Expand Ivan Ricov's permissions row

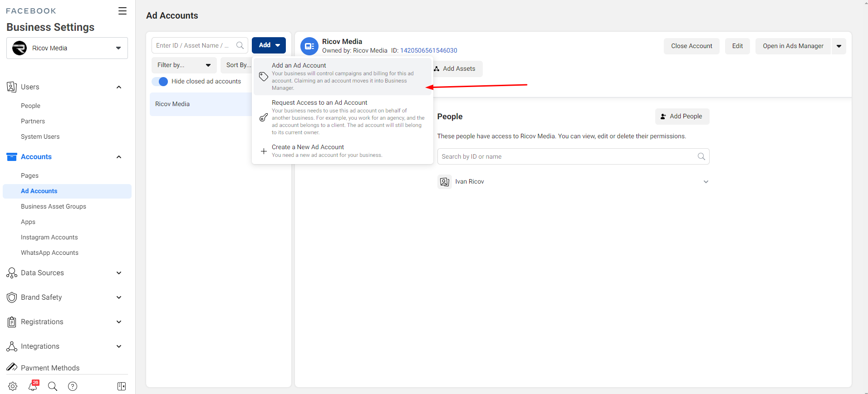point(706,182)
